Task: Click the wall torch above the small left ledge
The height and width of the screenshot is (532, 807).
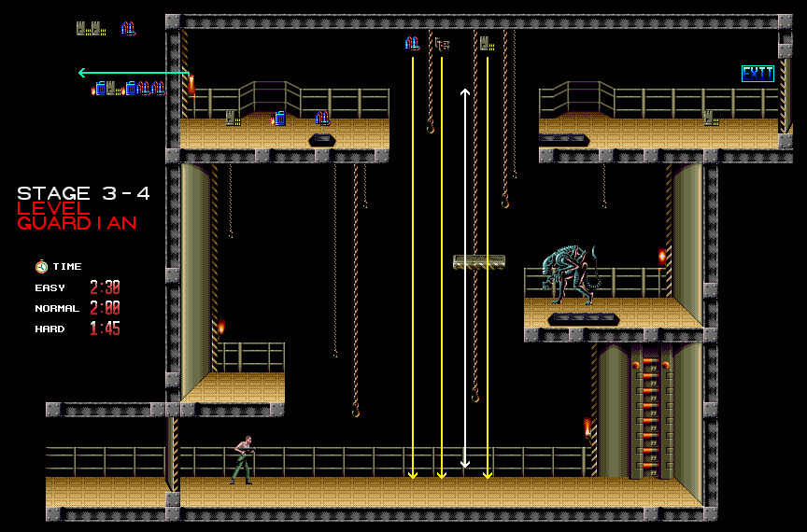Action: [221, 327]
